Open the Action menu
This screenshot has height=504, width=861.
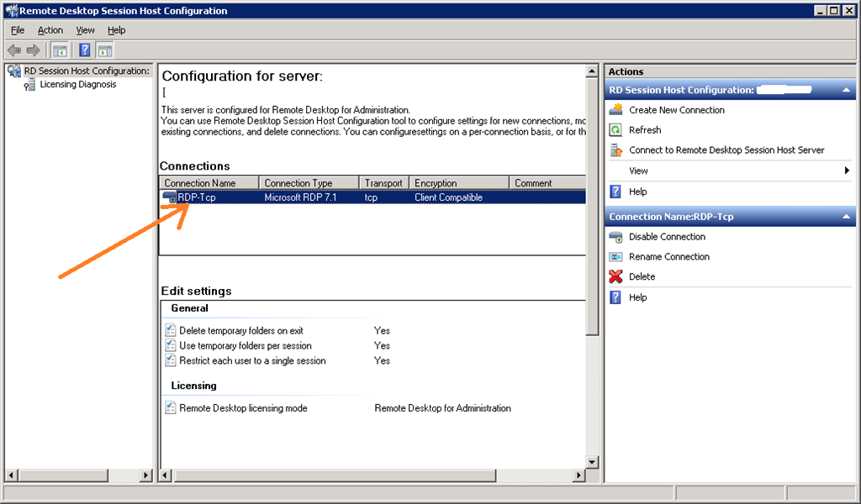coord(50,30)
